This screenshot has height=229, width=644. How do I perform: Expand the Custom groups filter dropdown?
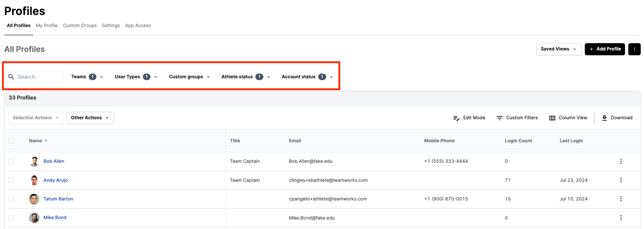189,77
